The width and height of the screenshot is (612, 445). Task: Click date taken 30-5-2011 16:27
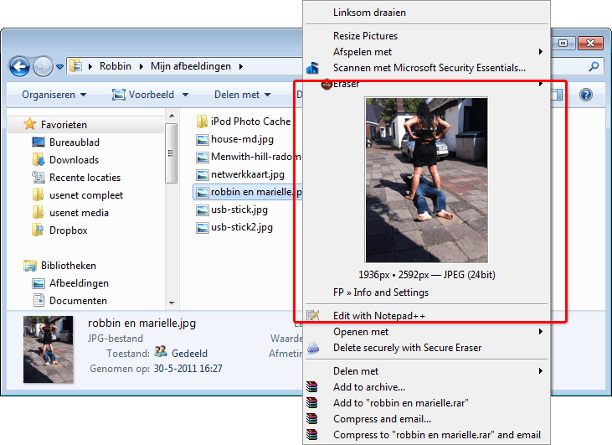[x=188, y=368]
